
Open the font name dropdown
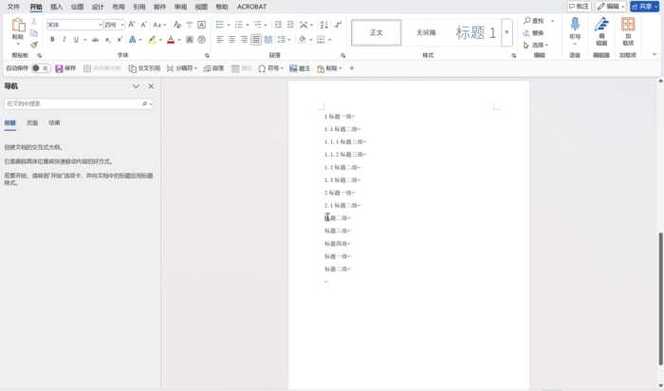point(100,25)
